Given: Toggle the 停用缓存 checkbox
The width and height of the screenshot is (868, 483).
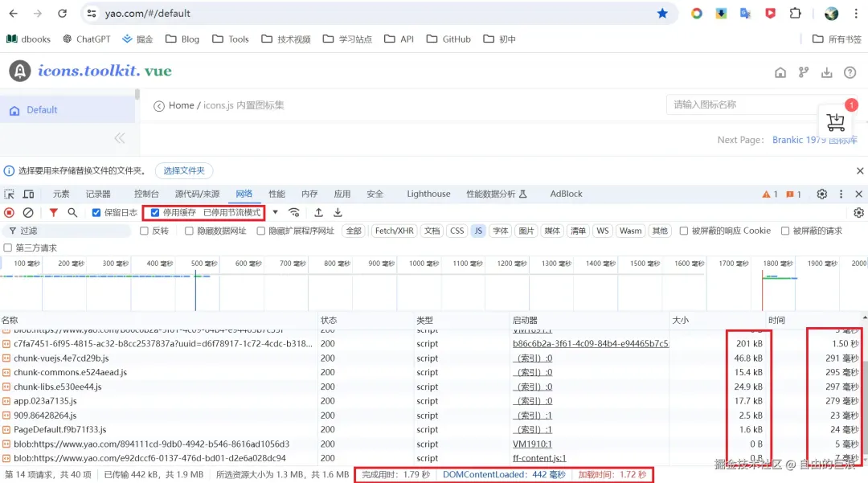Looking at the screenshot, I should 155,213.
